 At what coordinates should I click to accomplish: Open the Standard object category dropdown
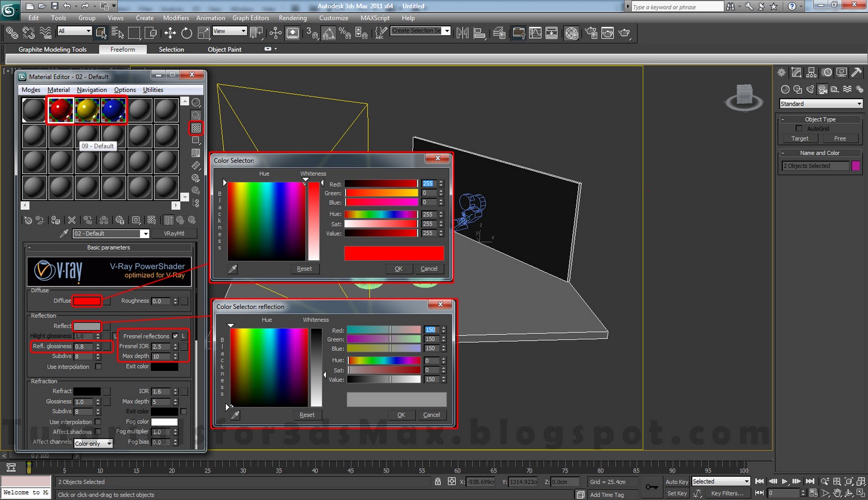pyautogui.click(x=820, y=104)
